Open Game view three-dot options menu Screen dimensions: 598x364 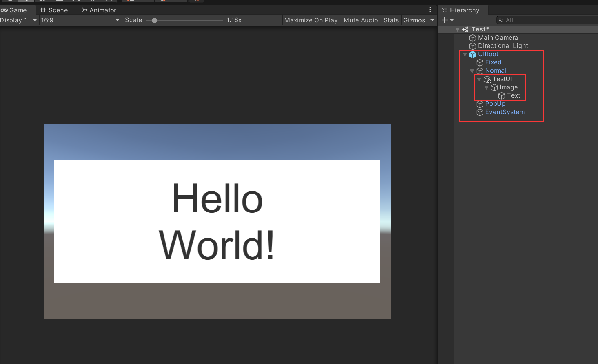(x=430, y=10)
